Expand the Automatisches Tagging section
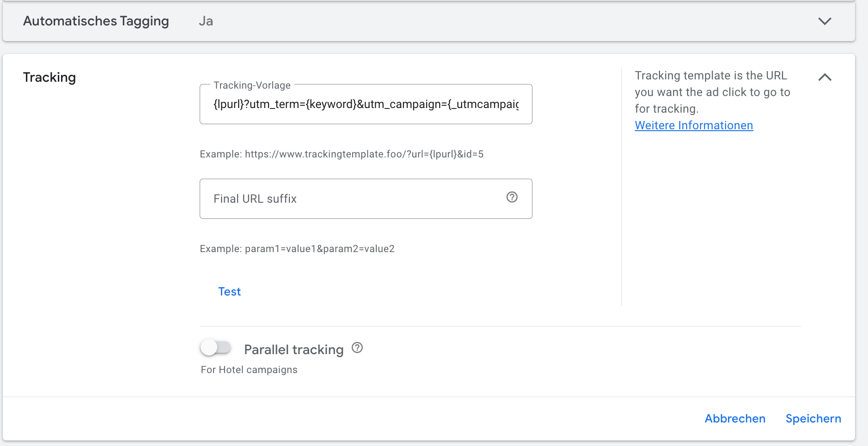The width and height of the screenshot is (868, 446). click(825, 21)
